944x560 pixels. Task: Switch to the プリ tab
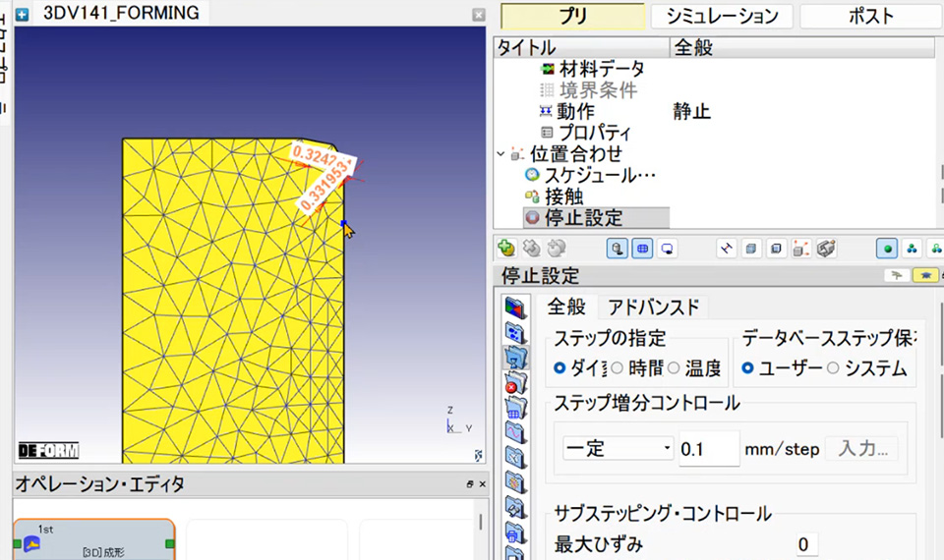(572, 17)
